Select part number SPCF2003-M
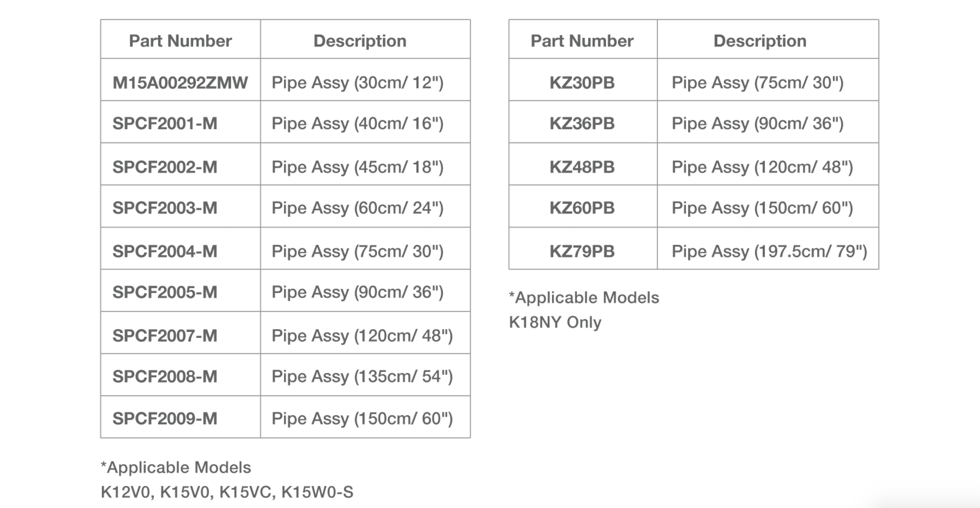This screenshot has width=980, height=508. (x=165, y=208)
